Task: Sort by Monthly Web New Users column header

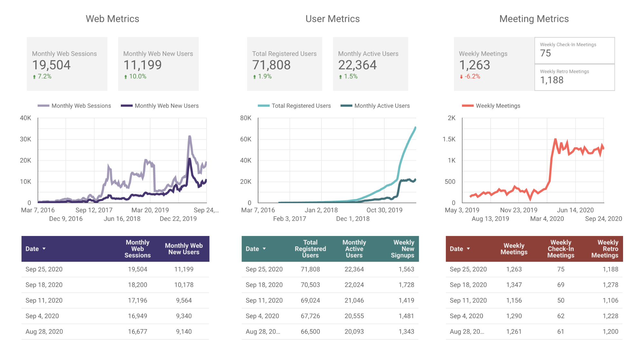Action: (x=184, y=249)
